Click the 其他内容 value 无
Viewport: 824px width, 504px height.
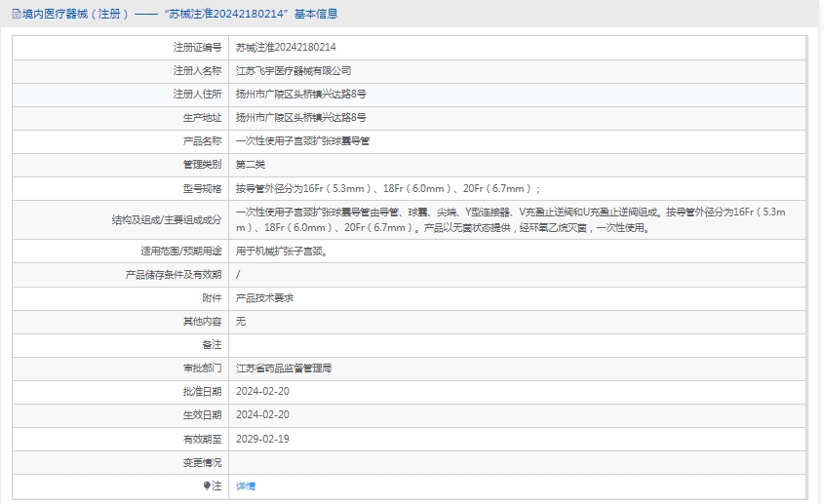[x=241, y=321]
